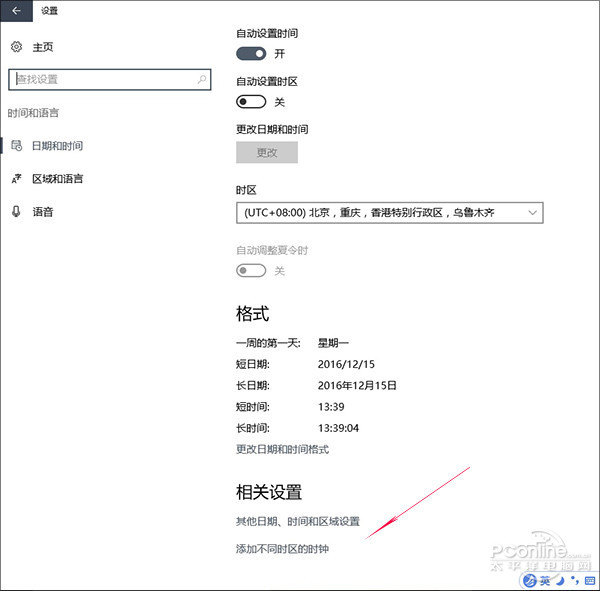This screenshot has height=591, width=600.
Task: Open 更改日期和时间格式 link
Action: (x=282, y=449)
